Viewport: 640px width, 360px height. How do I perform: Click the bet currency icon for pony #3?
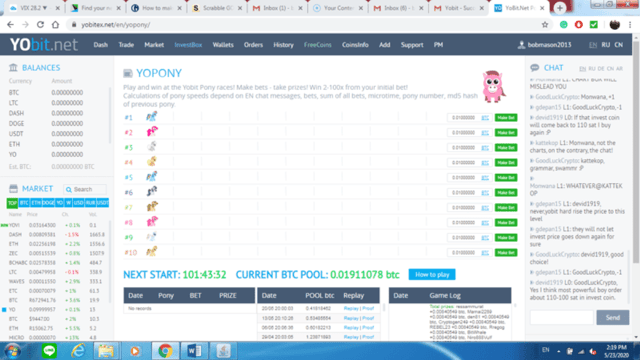pyautogui.click(x=485, y=148)
